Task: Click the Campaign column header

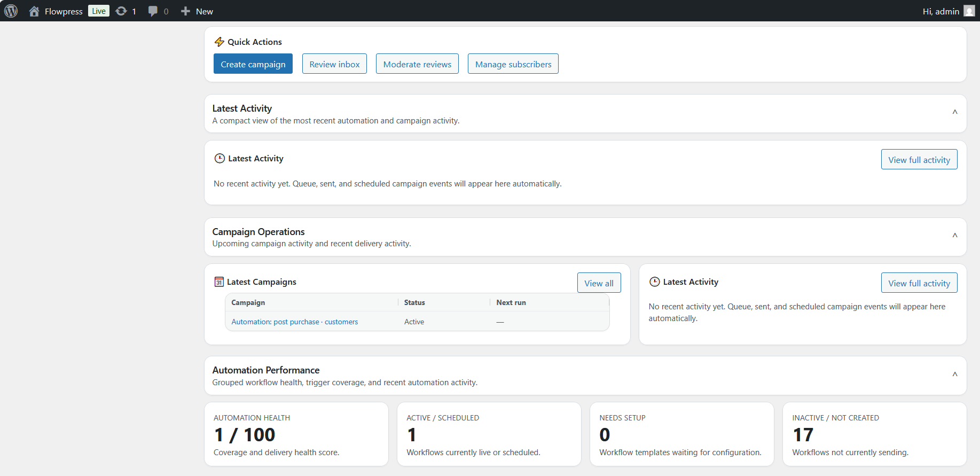Action: 248,302
